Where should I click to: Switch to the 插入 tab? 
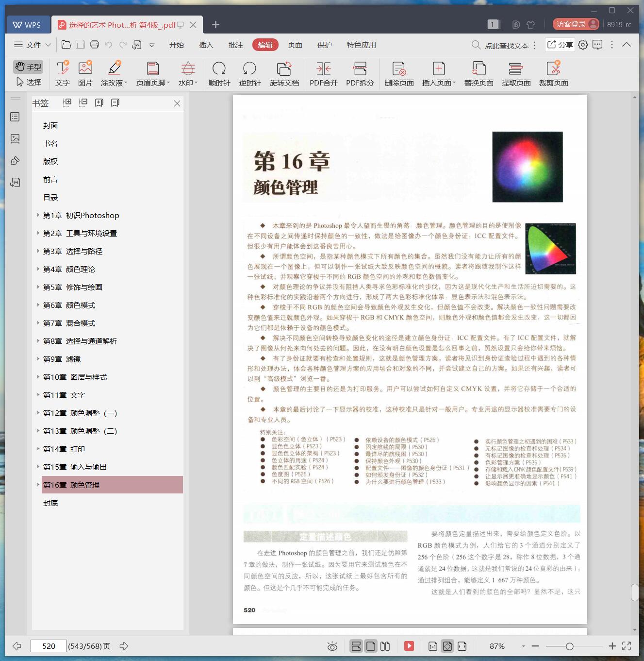pyautogui.click(x=206, y=45)
